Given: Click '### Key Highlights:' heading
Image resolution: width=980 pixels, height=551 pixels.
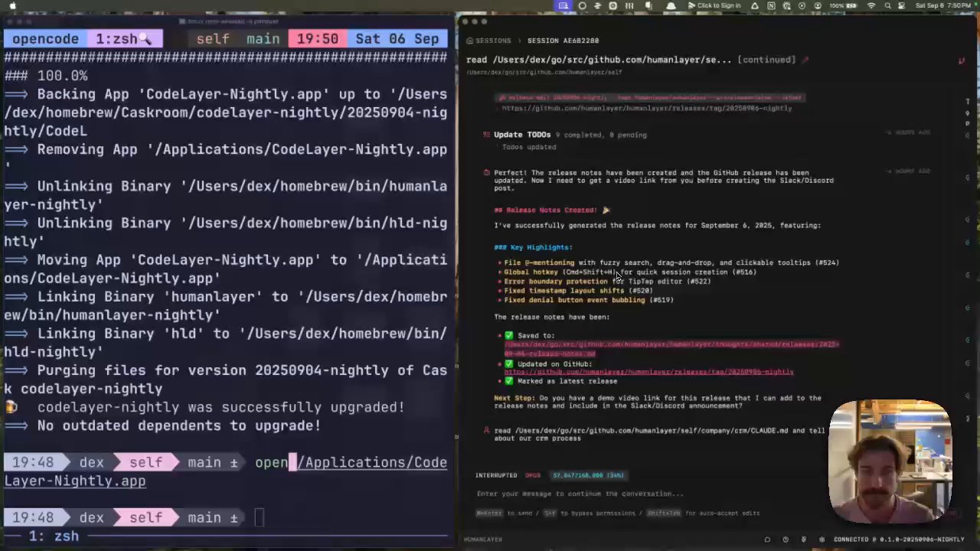Looking at the screenshot, I should pos(533,247).
